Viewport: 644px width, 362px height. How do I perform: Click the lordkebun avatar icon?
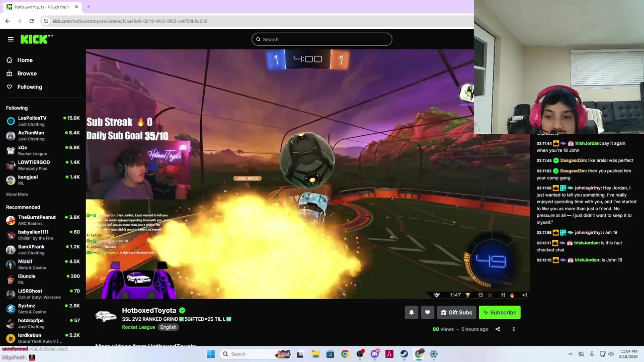[11, 338]
